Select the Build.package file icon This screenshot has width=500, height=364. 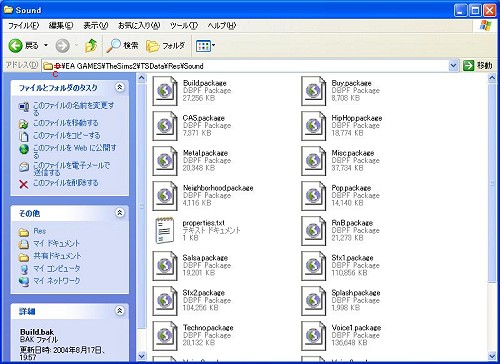(x=165, y=91)
